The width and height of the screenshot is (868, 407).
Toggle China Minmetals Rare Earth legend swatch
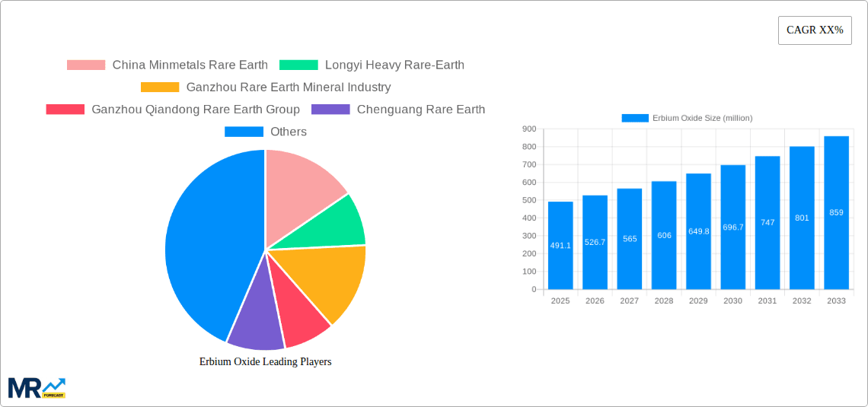pos(86,65)
